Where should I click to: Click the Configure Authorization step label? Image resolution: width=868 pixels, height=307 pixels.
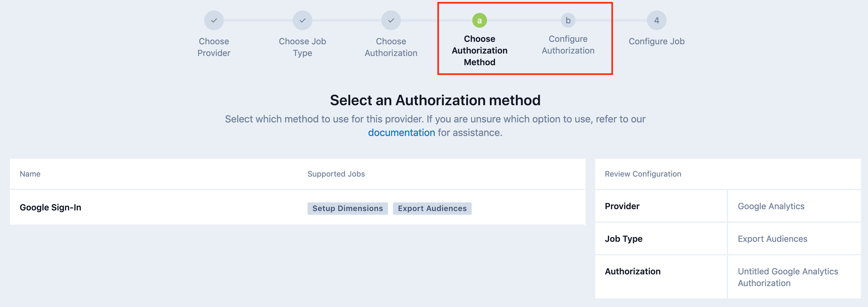coord(568,44)
